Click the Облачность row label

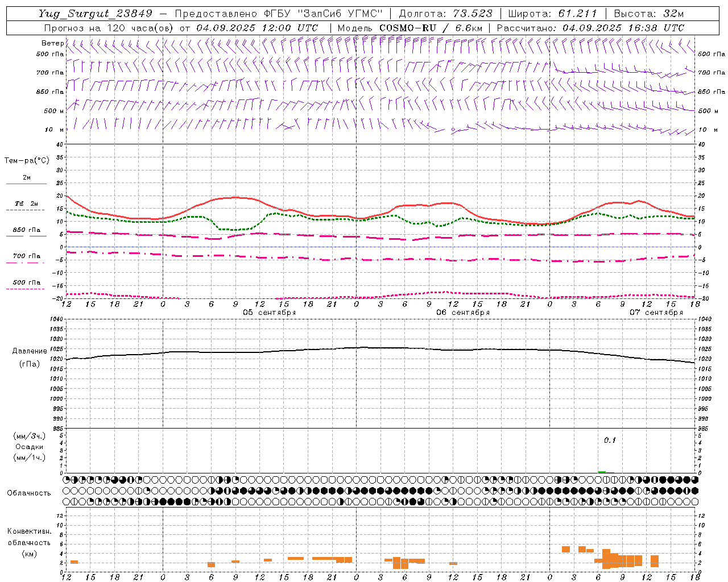[x=29, y=493]
